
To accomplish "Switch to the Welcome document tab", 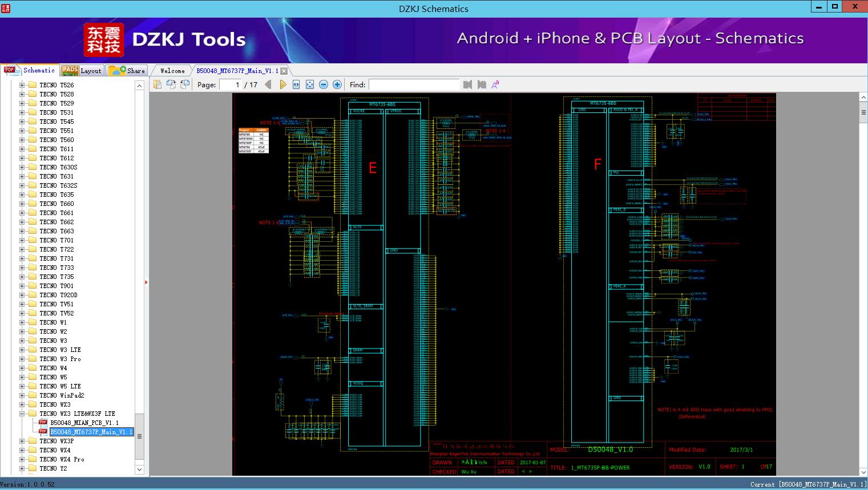I will pyautogui.click(x=172, y=71).
